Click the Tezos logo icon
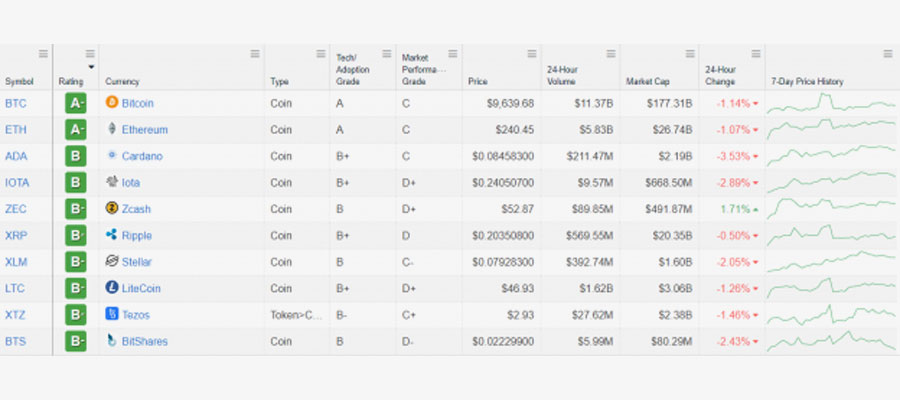This screenshot has height=400, width=900. [112, 314]
